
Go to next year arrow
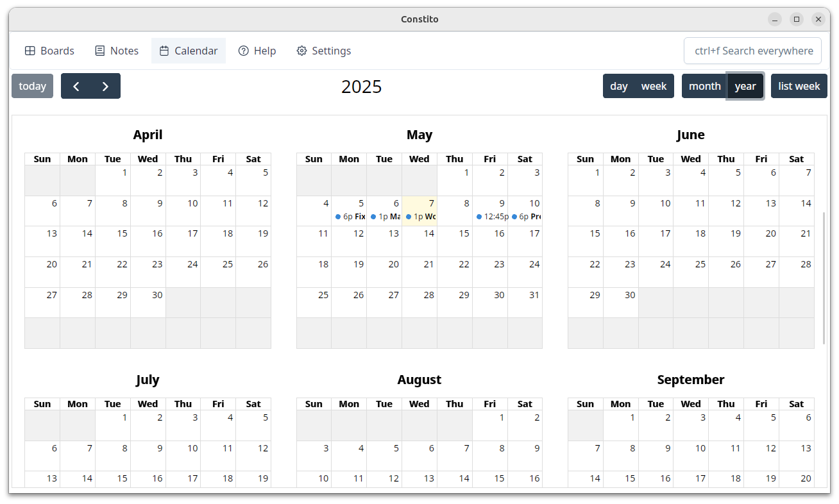click(106, 86)
